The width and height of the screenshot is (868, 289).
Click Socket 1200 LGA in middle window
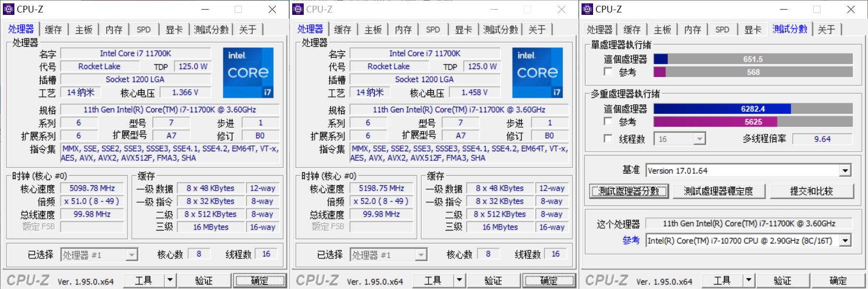pos(424,79)
